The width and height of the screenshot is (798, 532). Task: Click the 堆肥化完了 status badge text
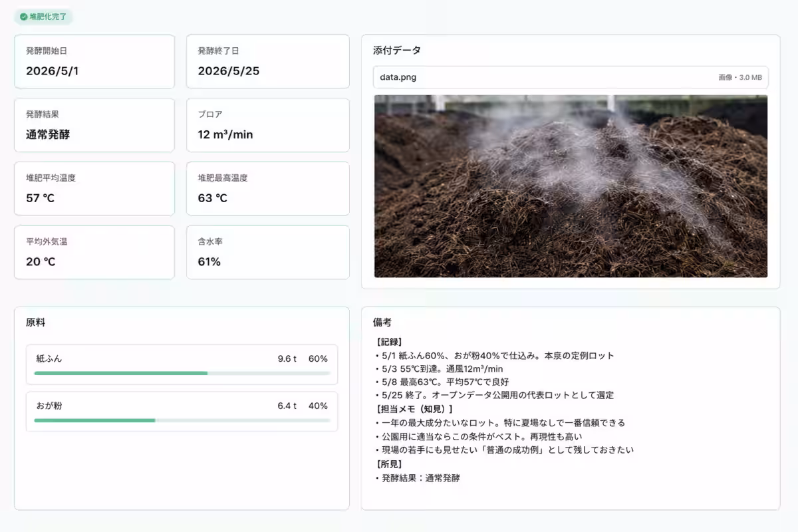[x=48, y=17]
